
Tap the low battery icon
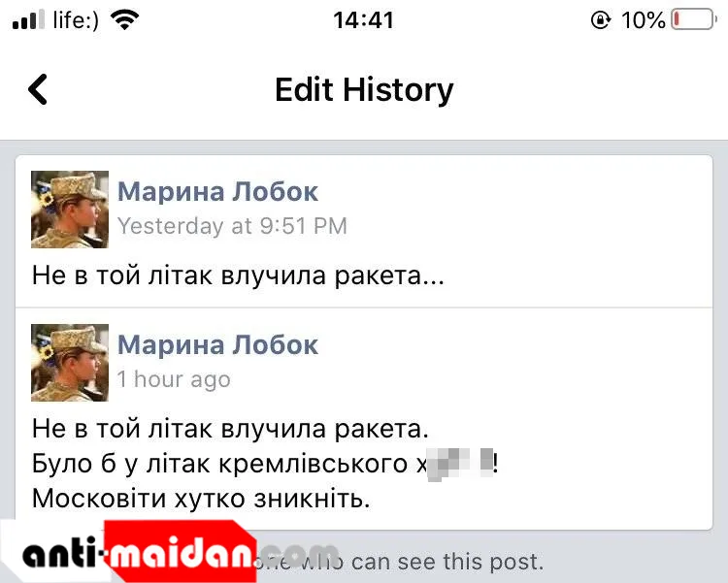694,19
